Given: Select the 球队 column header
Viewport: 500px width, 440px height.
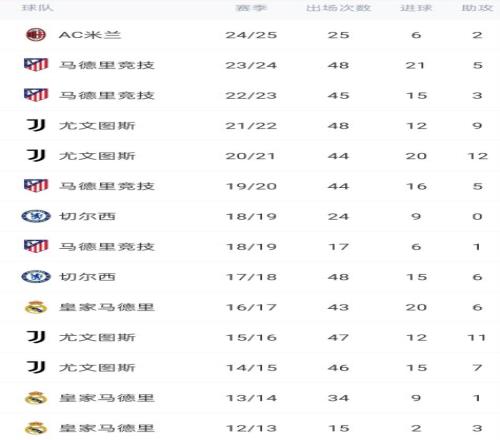Looking at the screenshot, I should point(37,8).
